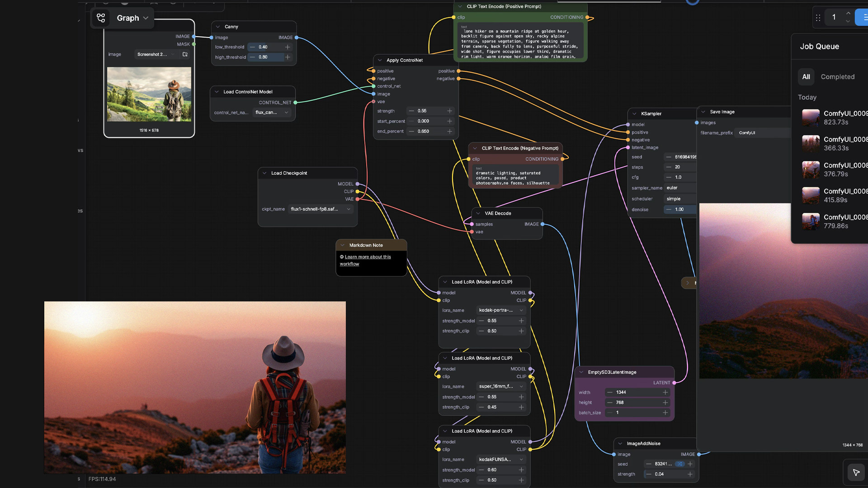This screenshot has height=488, width=868.
Task: Collapse the VAE Decode node
Action: pos(478,213)
